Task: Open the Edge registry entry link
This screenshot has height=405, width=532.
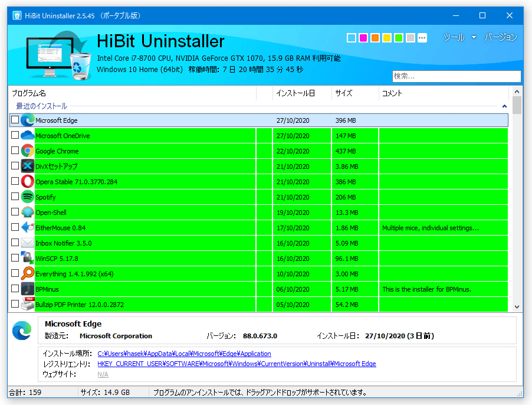Action: click(237, 364)
